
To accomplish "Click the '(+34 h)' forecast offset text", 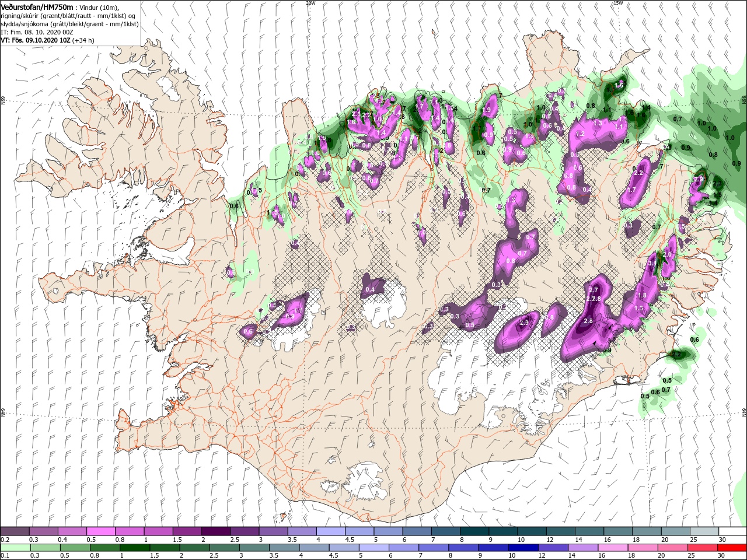I will (83, 41).
